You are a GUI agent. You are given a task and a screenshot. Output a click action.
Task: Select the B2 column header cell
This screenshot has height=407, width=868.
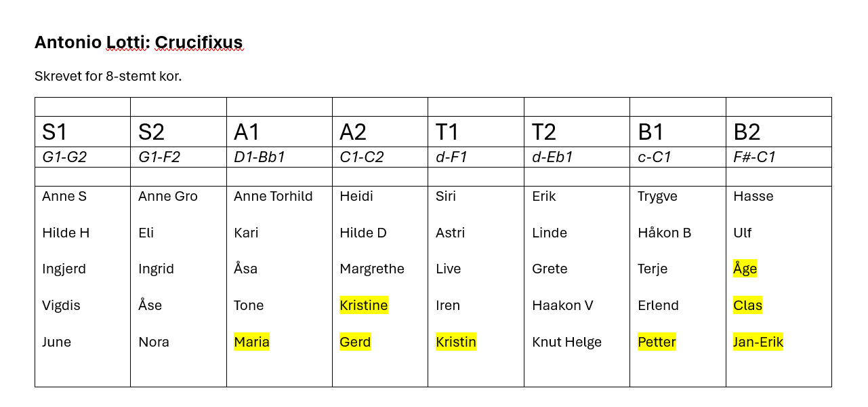[x=779, y=132]
